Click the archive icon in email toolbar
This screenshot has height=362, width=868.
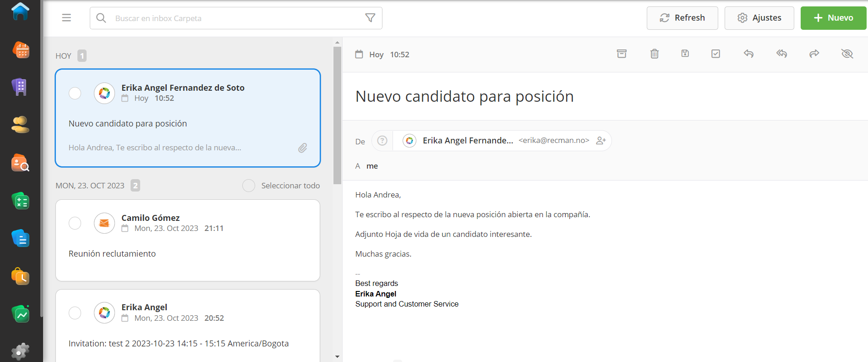(622, 54)
